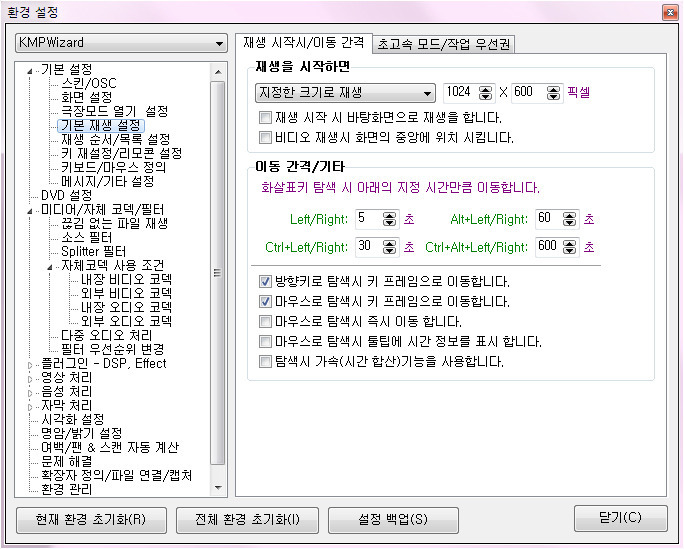Click the Alt+Left/Right seconds stepper
The width and height of the screenshot is (684, 549).
(x=569, y=219)
